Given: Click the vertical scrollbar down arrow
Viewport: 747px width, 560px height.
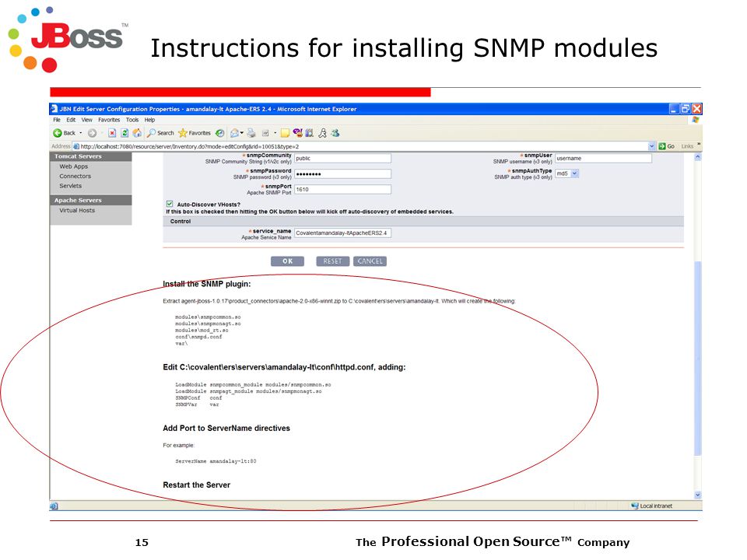Looking at the screenshot, I should click(697, 495).
